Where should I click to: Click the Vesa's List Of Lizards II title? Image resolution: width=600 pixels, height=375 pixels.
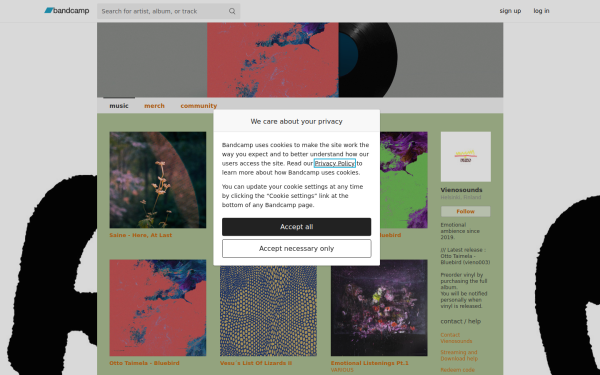[256, 363]
